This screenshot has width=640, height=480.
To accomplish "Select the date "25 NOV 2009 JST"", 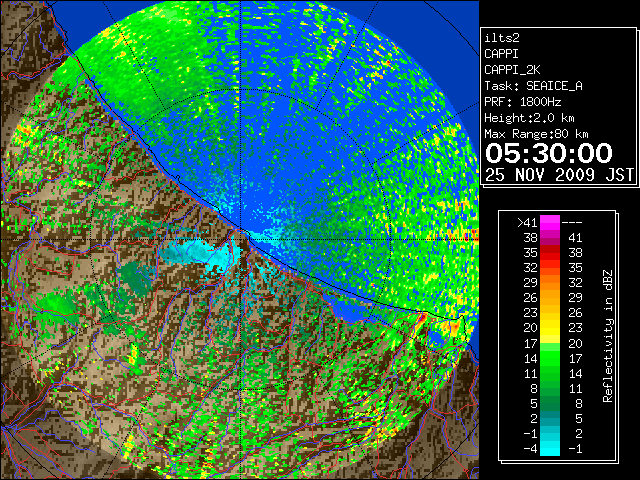I will click(x=559, y=175).
